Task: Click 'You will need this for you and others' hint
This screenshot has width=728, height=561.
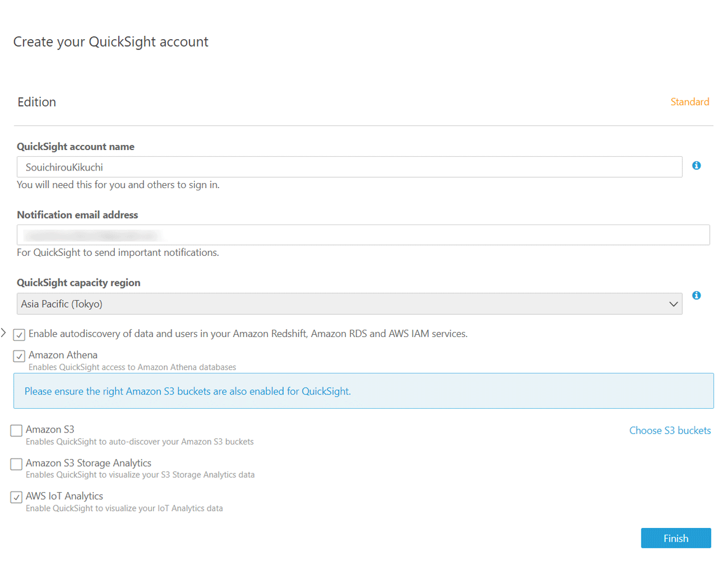Action: coord(118,185)
